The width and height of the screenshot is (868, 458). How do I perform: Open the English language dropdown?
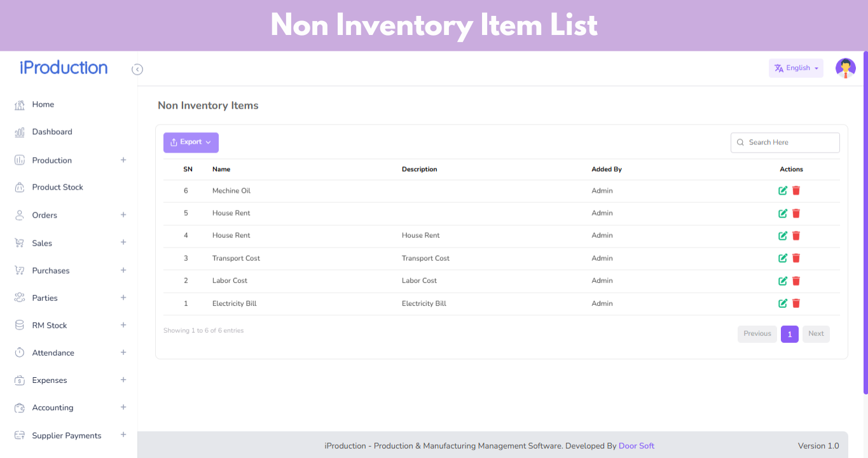click(796, 68)
